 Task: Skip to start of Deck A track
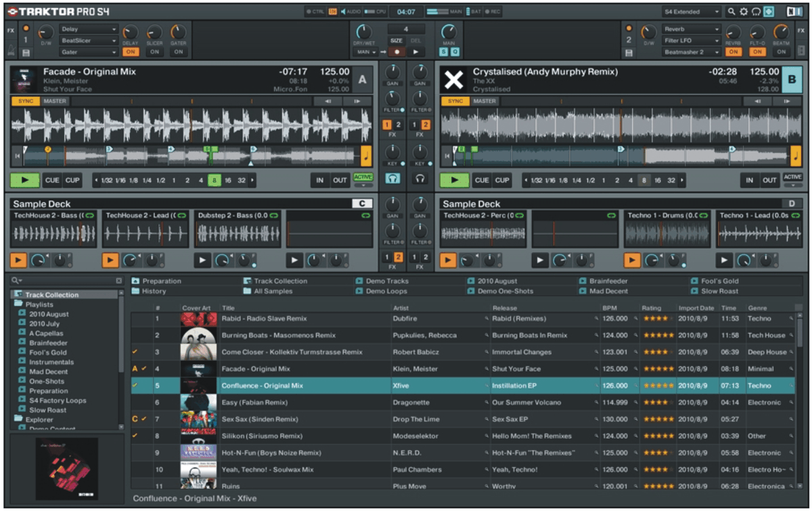(16, 156)
